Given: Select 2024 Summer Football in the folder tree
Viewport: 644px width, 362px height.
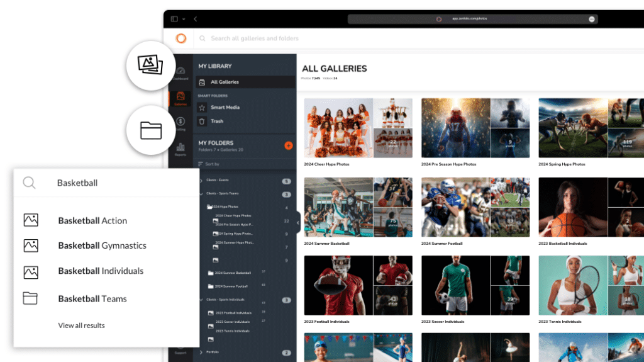Looking at the screenshot, I should [231, 286].
